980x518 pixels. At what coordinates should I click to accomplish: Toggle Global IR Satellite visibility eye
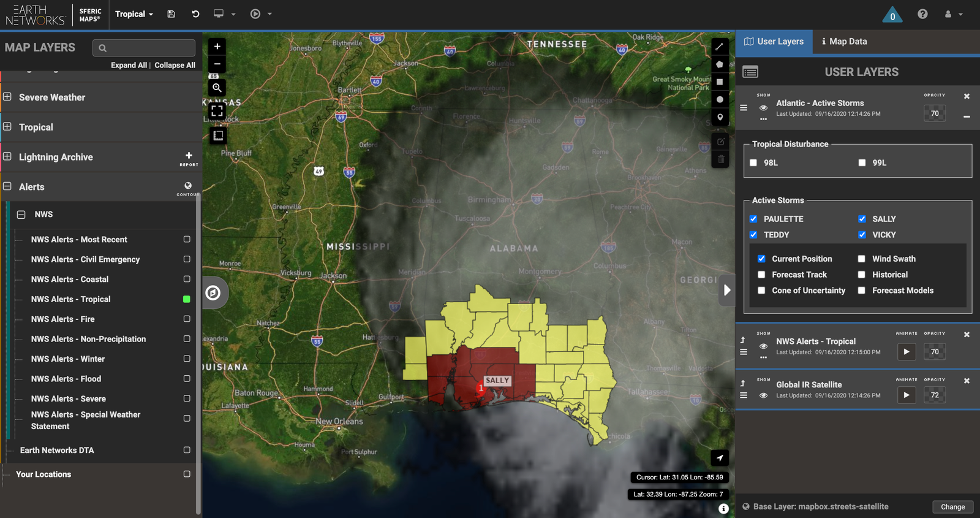click(763, 395)
